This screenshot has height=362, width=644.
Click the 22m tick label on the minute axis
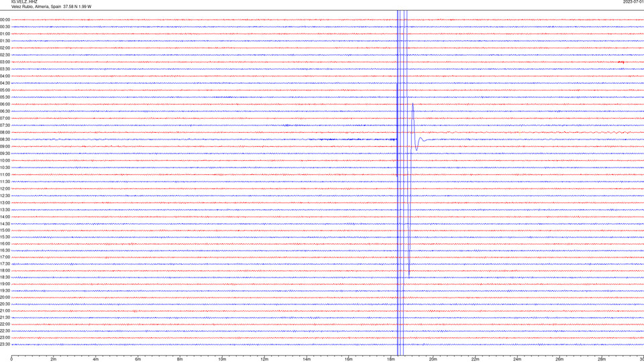click(x=475, y=359)
